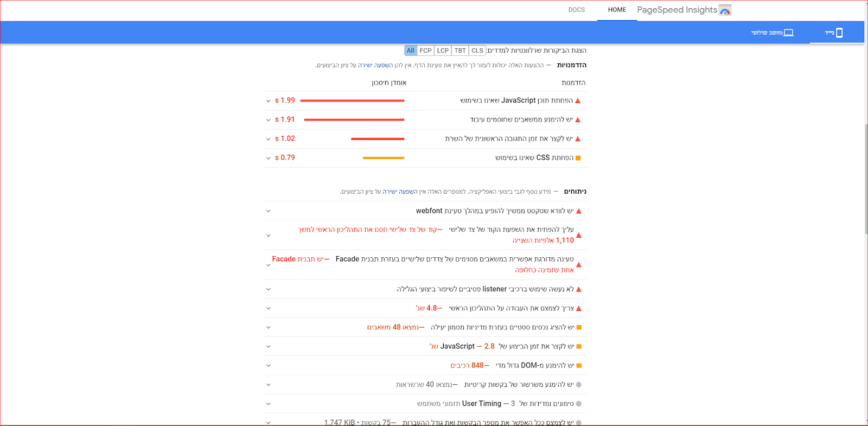Click gray circle icon beside 1,747 KiB row
The image size is (868, 426).
(579, 422)
